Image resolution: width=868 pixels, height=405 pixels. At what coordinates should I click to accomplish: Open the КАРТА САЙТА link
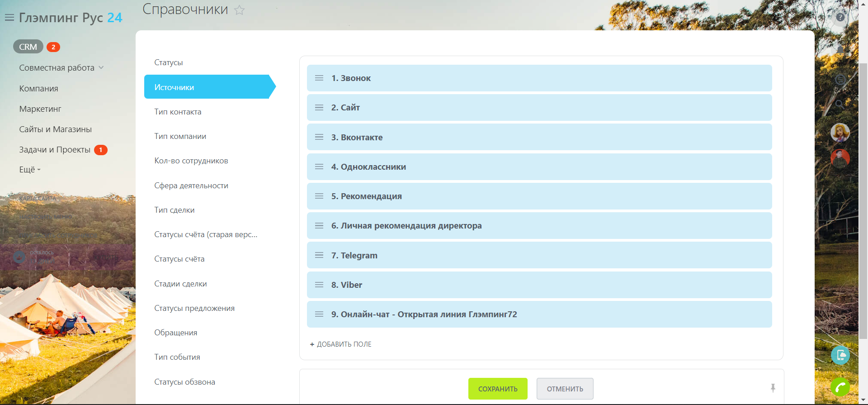[38, 199]
